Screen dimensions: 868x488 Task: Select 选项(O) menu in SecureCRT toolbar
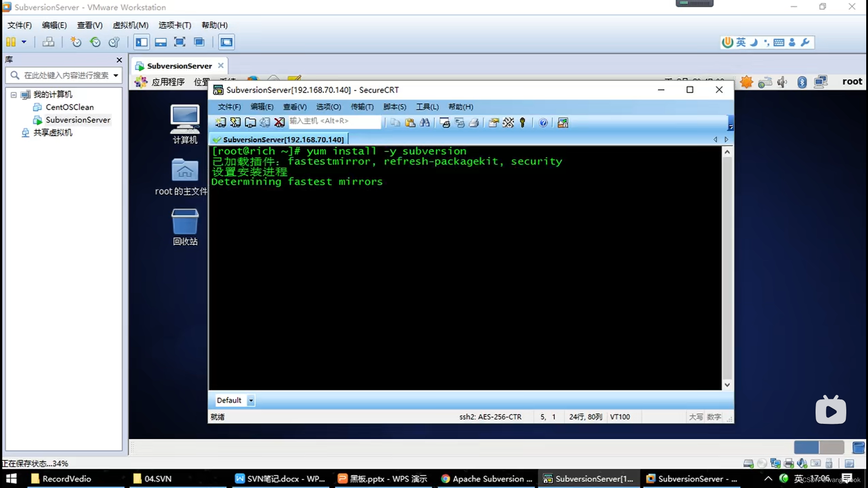pos(329,107)
